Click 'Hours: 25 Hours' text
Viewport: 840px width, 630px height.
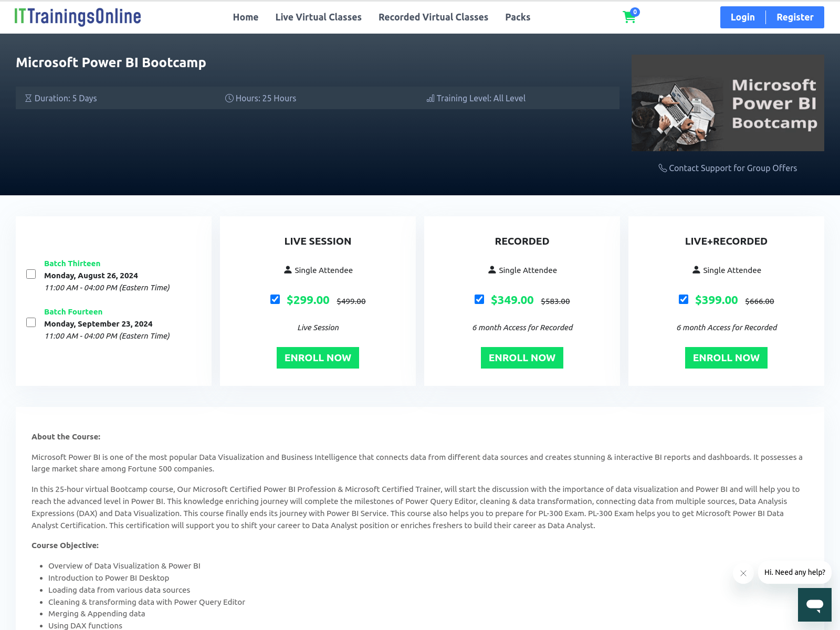(x=266, y=98)
